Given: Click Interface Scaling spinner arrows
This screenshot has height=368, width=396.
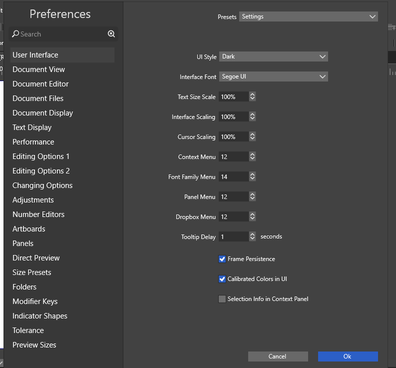Looking at the screenshot, I should coord(252,116).
